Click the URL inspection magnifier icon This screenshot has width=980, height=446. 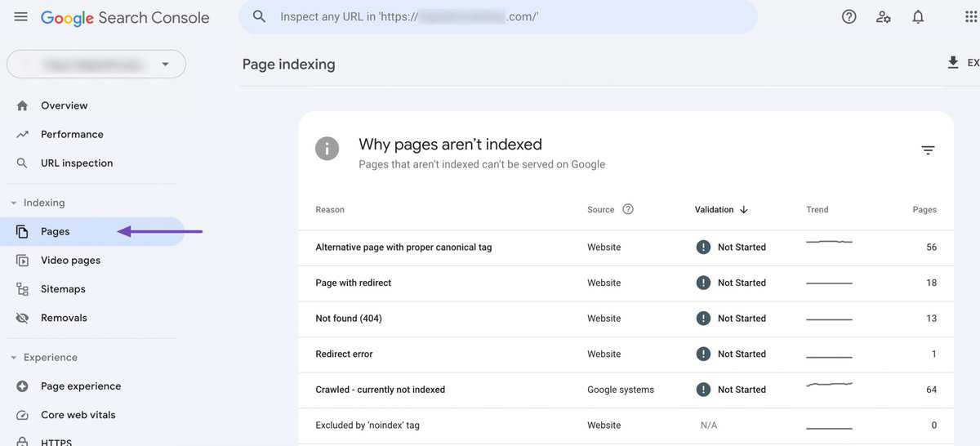(22, 163)
